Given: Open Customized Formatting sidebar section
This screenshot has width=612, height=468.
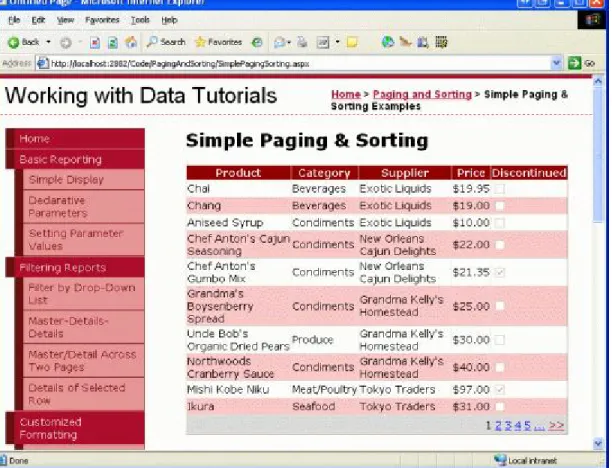Looking at the screenshot, I should click(76, 428).
